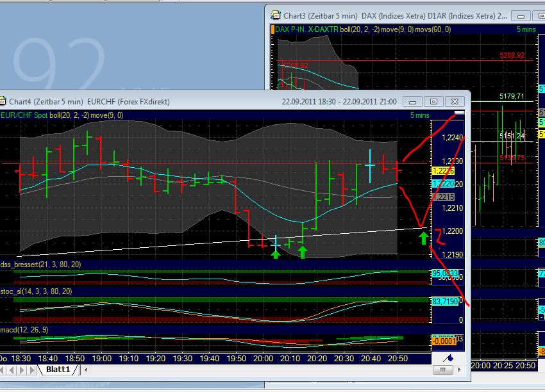Click the blue chart tool icon above the scrollbar
This screenshot has height=392, width=545.
pyautogui.click(x=448, y=357)
